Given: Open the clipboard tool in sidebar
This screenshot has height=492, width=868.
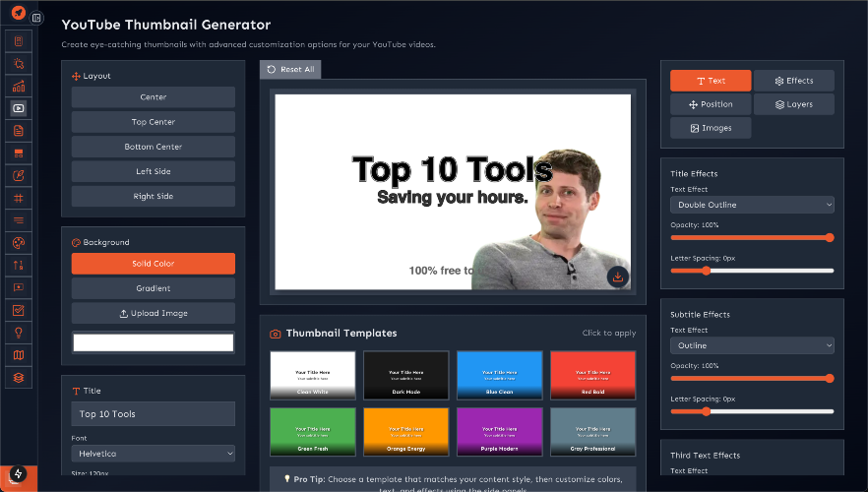Looking at the screenshot, I should tap(19, 41).
